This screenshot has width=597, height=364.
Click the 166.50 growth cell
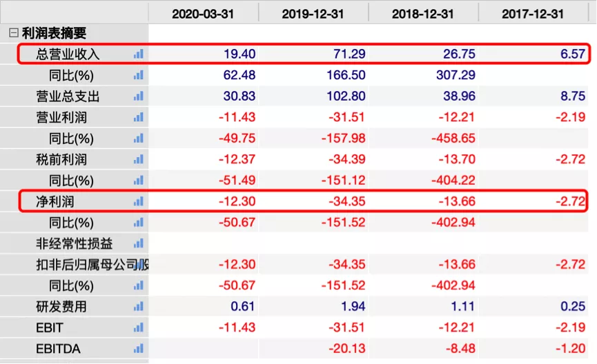coord(346,75)
